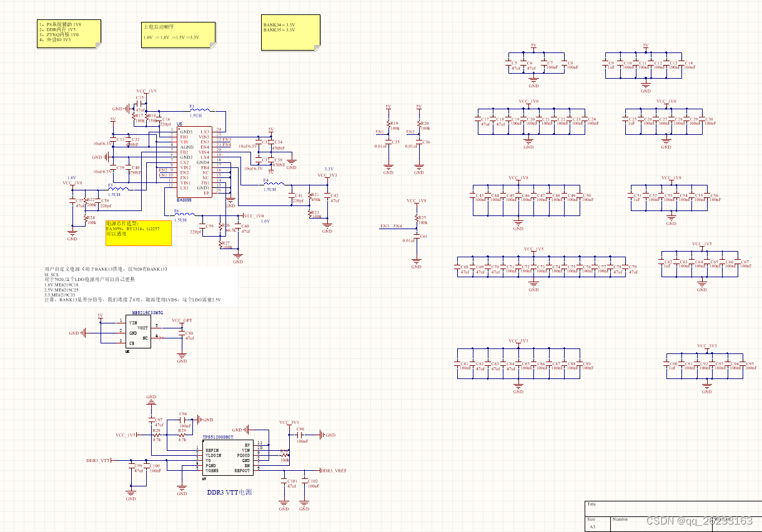Click the ME6219C33M5G LDO symbol

point(137,331)
